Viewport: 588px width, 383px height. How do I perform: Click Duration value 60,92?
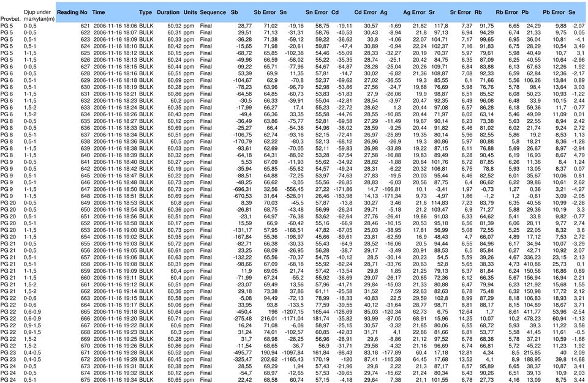point(175,26)
